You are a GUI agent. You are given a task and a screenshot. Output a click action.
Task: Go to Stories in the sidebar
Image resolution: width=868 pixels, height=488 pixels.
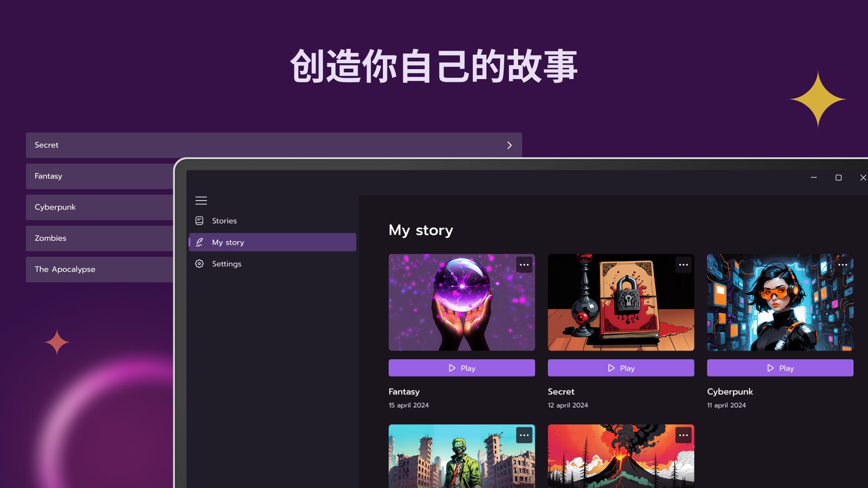(224, 221)
